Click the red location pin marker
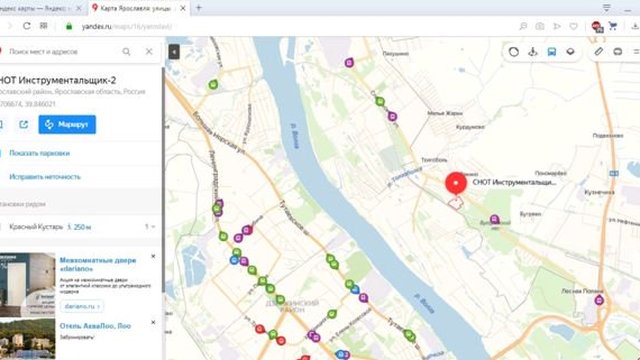 click(x=456, y=183)
